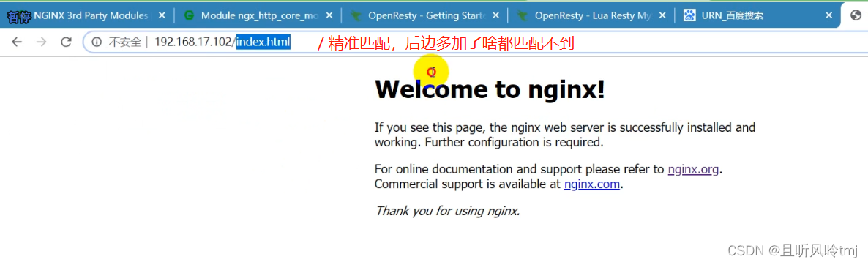Screen dimensions: 868x265
Task: View site info for the 不安全 connection
Action: click(x=97, y=42)
